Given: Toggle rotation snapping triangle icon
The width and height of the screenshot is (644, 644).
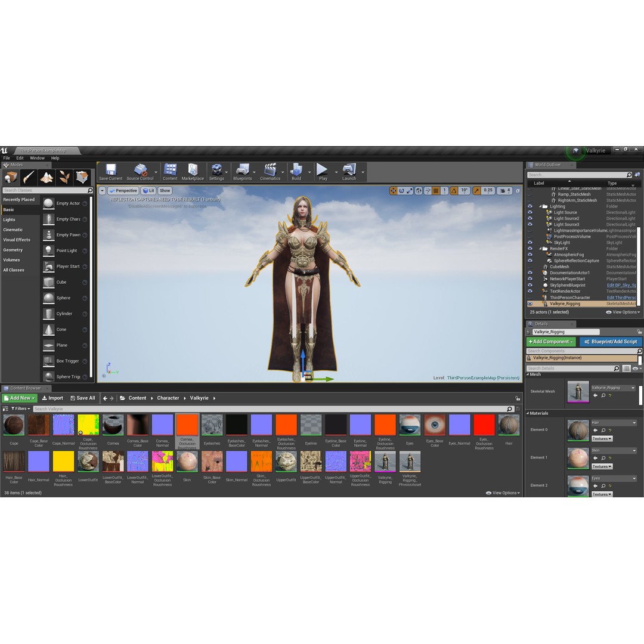Looking at the screenshot, I should [x=454, y=191].
